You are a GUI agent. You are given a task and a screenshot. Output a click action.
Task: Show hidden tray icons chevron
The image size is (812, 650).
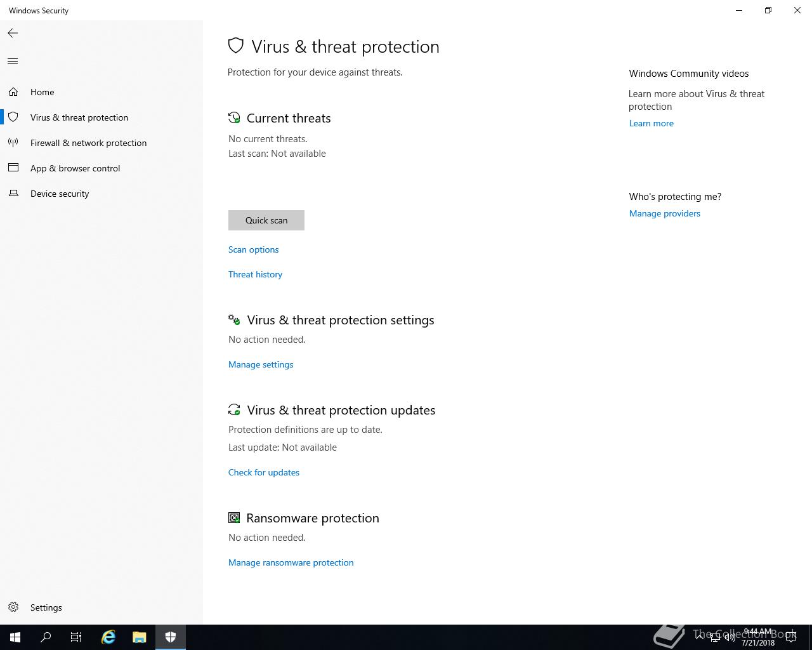pyautogui.click(x=699, y=637)
